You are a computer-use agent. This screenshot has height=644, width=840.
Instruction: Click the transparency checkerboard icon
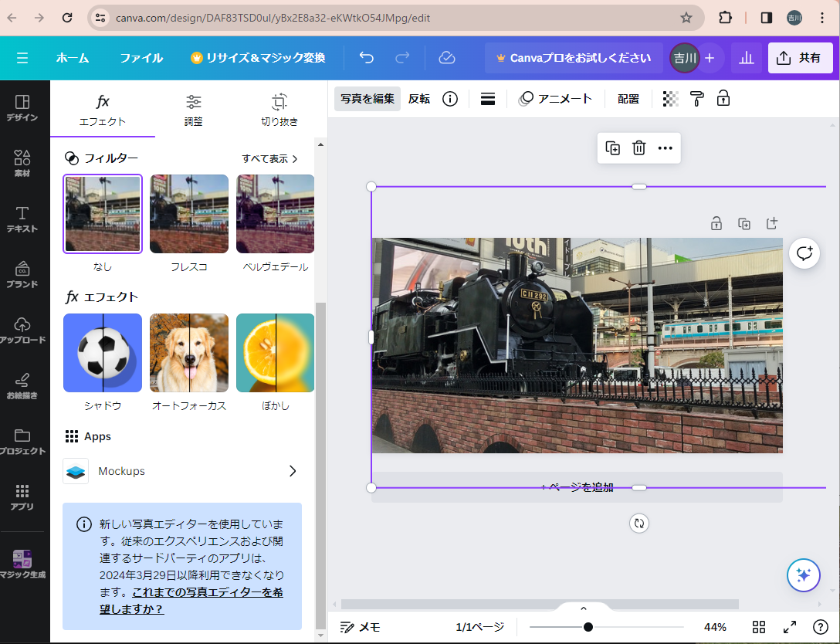point(671,99)
